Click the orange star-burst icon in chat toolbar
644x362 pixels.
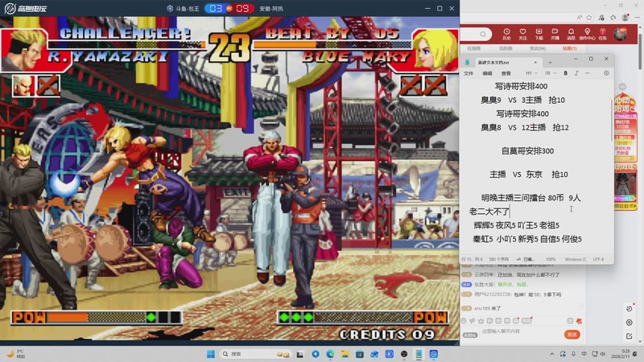coord(579,320)
